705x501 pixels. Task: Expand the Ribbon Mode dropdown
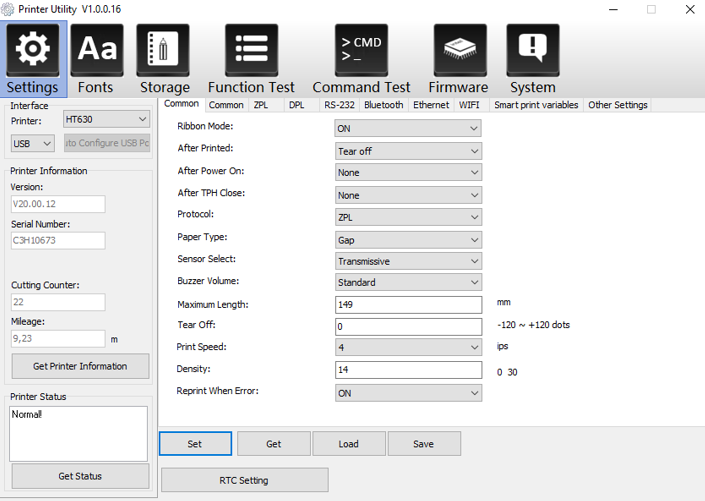[x=407, y=128]
